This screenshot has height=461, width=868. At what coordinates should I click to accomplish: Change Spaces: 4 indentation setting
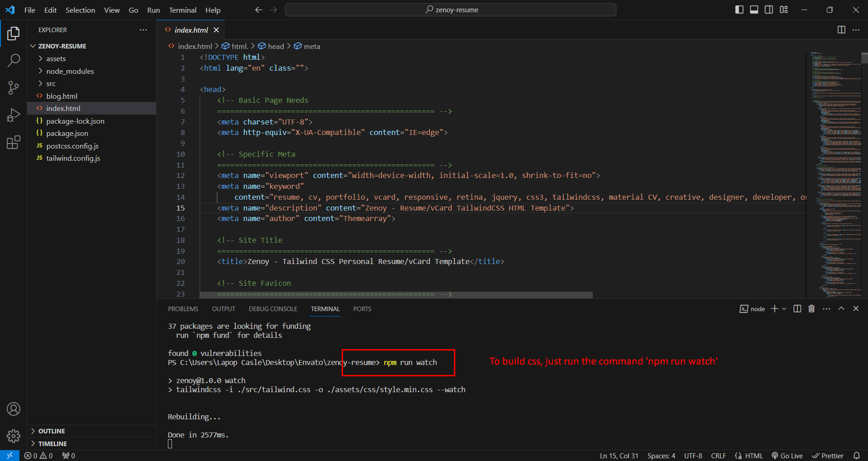click(661, 456)
